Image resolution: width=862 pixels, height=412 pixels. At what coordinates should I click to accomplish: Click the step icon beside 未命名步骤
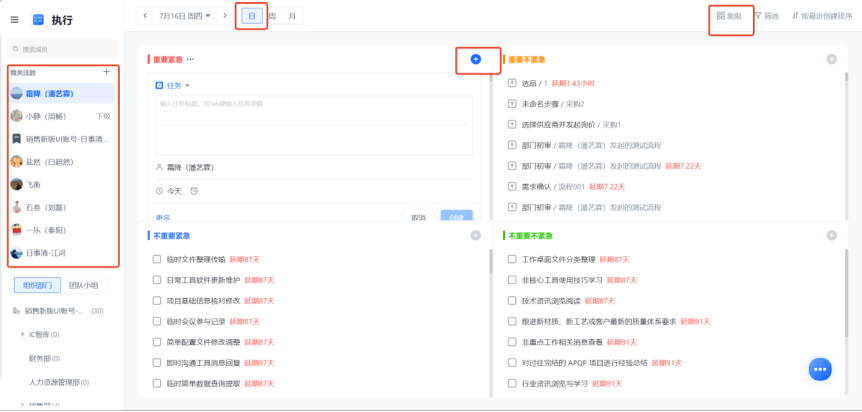(512, 104)
